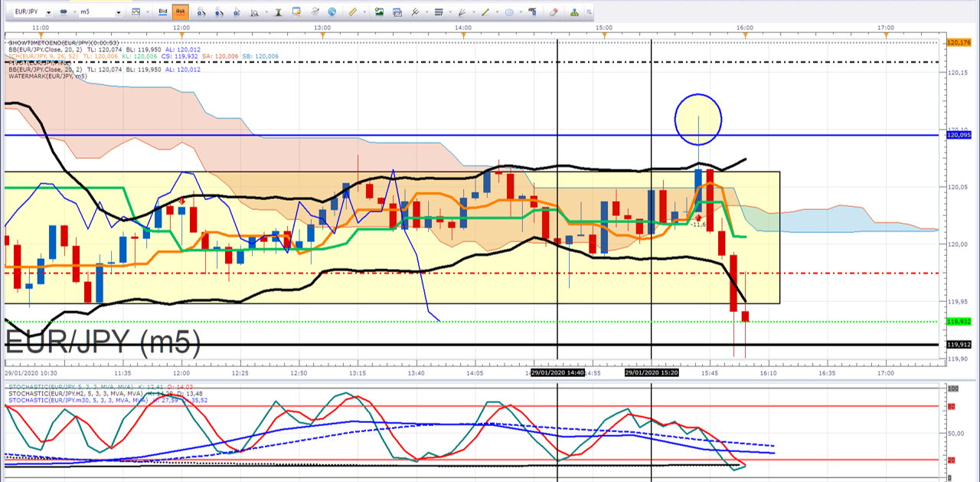This screenshot has height=482, width=980.
Task: Click the zoom-to-fit magnifier icon
Action: click(254, 12)
